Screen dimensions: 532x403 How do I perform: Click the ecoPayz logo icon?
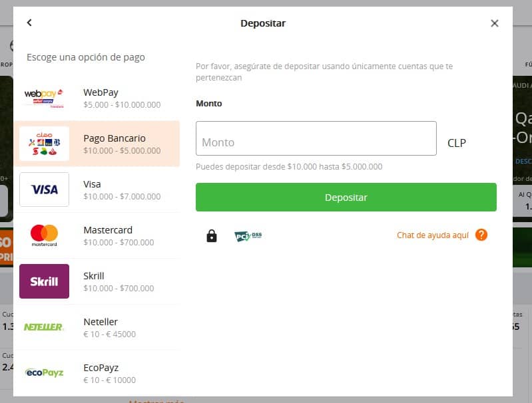click(x=44, y=373)
